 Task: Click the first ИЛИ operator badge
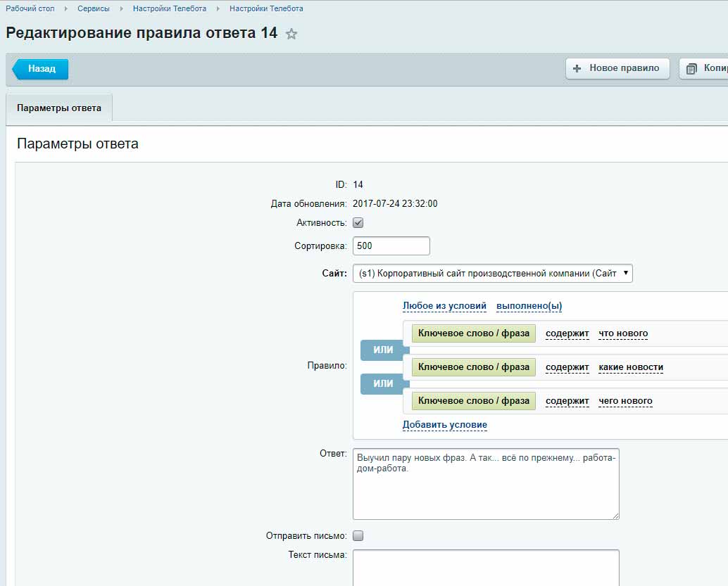382,350
